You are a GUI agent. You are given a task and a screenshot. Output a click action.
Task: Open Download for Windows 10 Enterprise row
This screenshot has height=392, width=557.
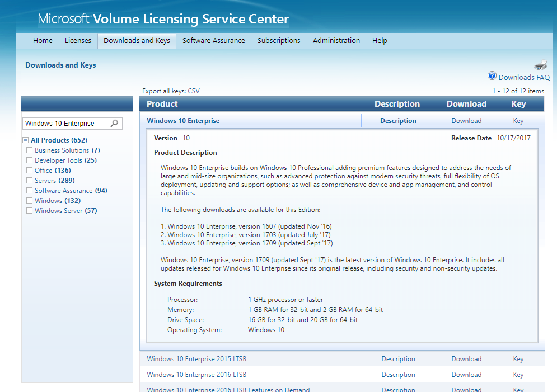pyautogui.click(x=466, y=121)
